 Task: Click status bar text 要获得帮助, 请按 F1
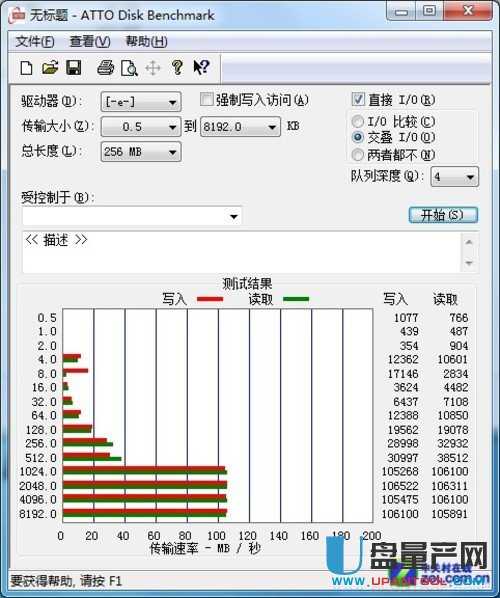66,581
